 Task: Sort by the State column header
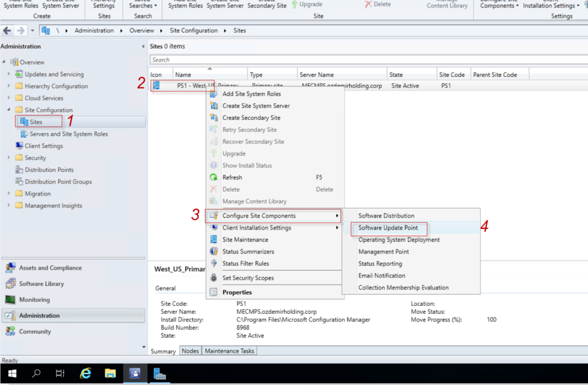[412, 75]
